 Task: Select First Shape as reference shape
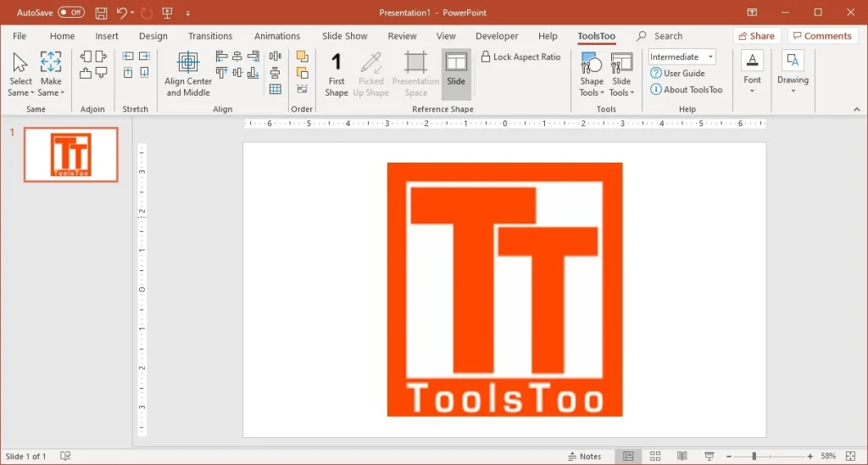click(337, 74)
